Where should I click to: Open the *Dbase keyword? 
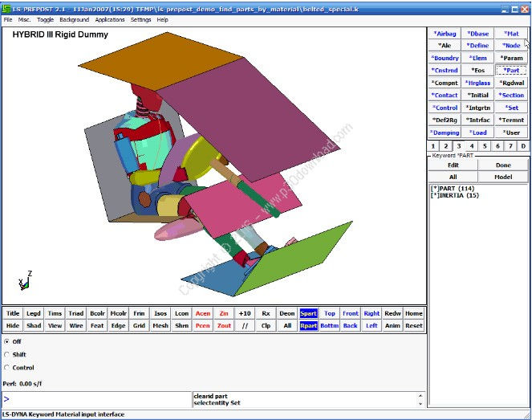pos(477,34)
